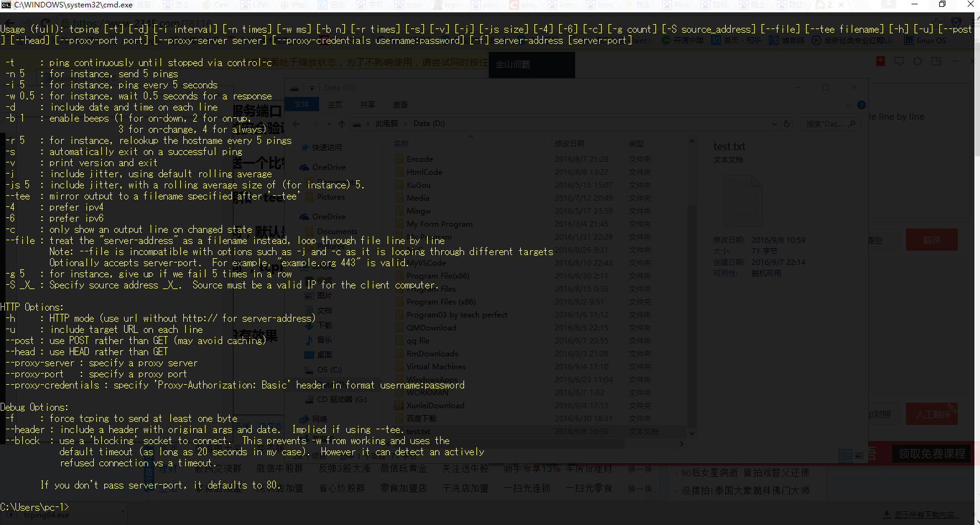Select Program03 by teach perfect folder
Image resolution: width=980 pixels, height=525 pixels.
point(457,315)
